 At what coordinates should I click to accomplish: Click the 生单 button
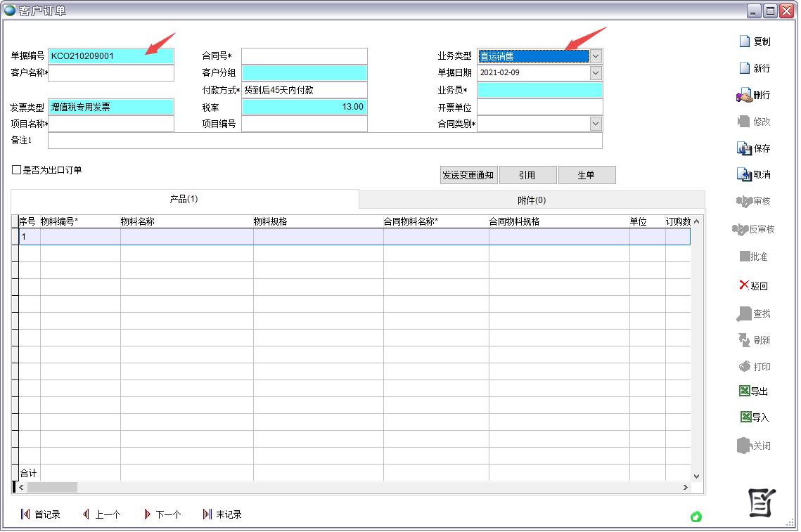pyautogui.click(x=587, y=174)
